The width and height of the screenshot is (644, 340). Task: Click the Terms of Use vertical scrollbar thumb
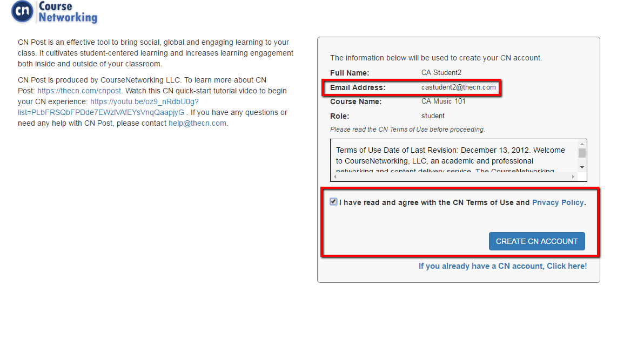tap(582, 153)
